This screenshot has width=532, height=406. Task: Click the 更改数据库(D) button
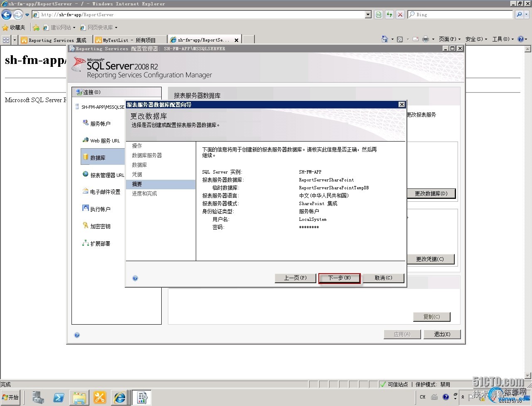point(431,193)
